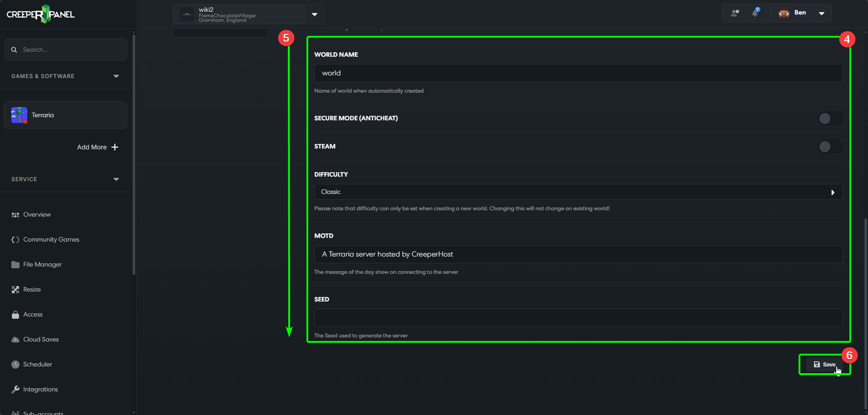Screen dimensions: 868x415
Task: Click the Terraria server entry
Action: 65,115
